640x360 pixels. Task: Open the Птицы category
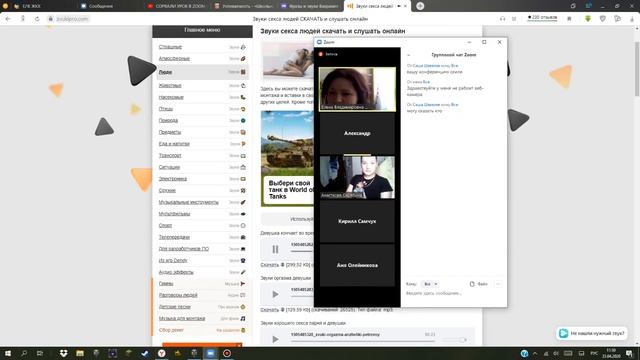pyautogui.click(x=166, y=109)
